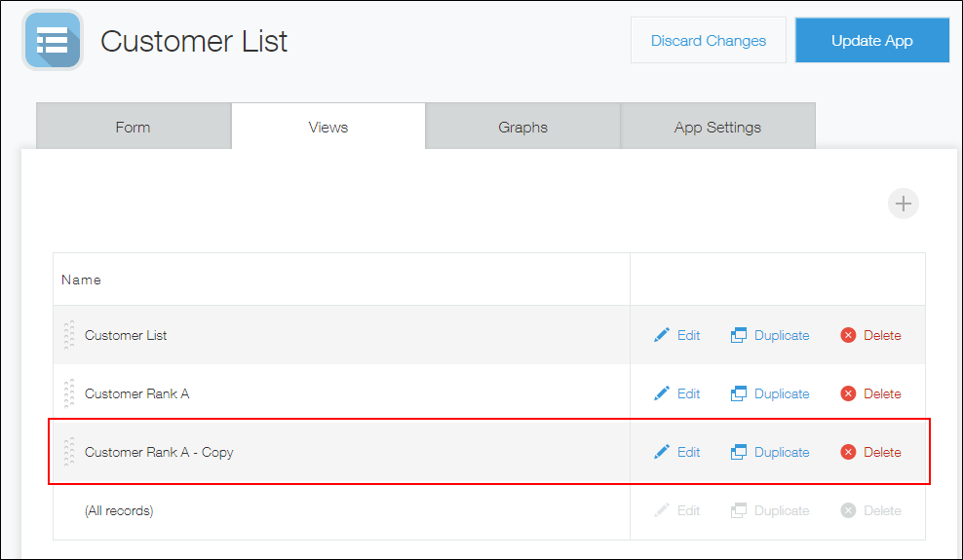Click delete icon for Customer Rank A - Copy
Image resolution: width=963 pixels, height=560 pixels.
point(848,452)
